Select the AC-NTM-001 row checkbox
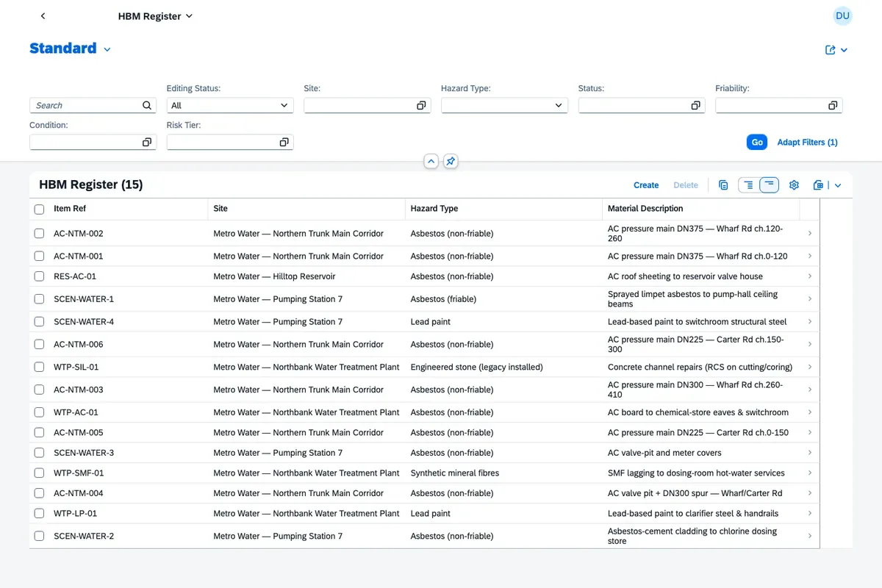The height and width of the screenshot is (588, 882). coord(40,257)
